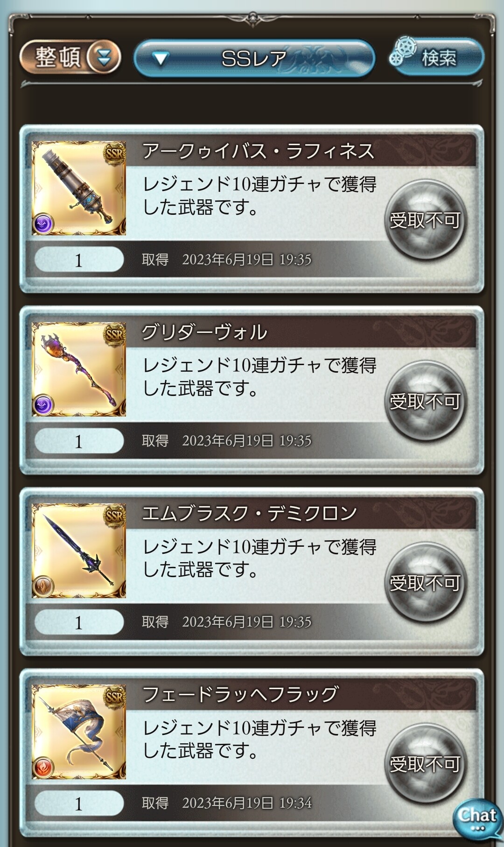Click the 検索 search button
Screen dimensions: 504x847
(437, 57)
